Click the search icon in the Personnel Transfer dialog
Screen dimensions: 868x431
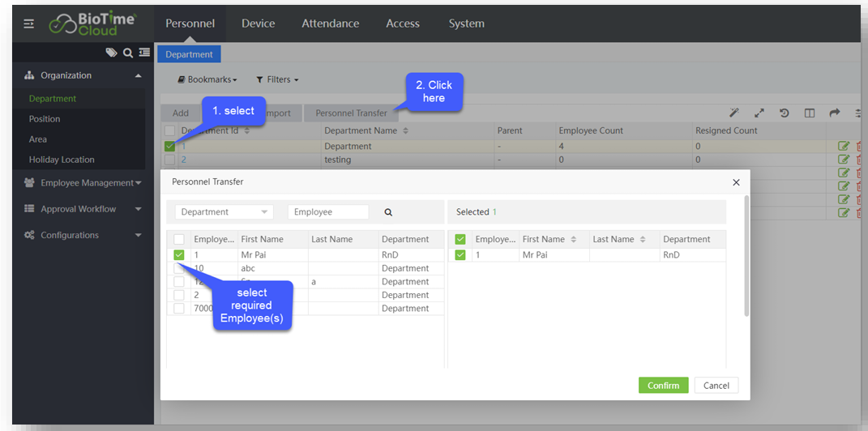(388, 212)
